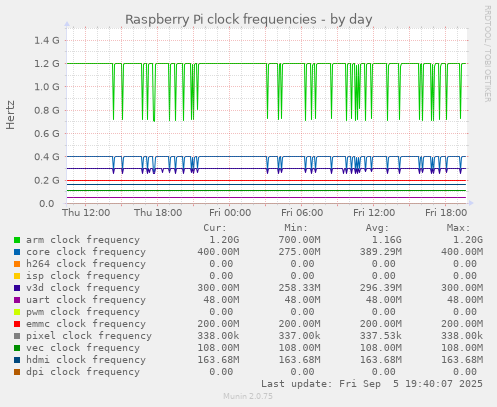Click the 'Fri 06:00' time axis label
Viewport: 497px width, 407px height.
click(302, 213)
